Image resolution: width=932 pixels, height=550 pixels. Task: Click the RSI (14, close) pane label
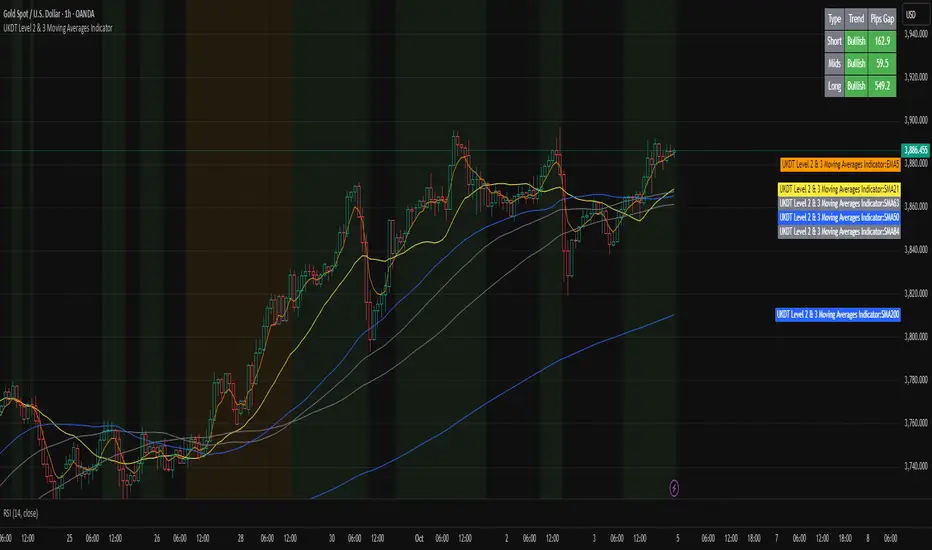tap(21, 513)
